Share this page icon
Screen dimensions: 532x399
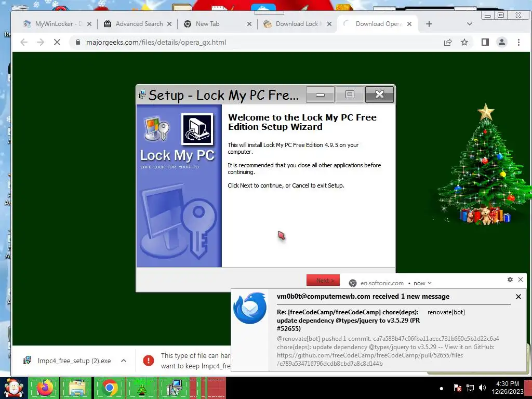point(448,42)
